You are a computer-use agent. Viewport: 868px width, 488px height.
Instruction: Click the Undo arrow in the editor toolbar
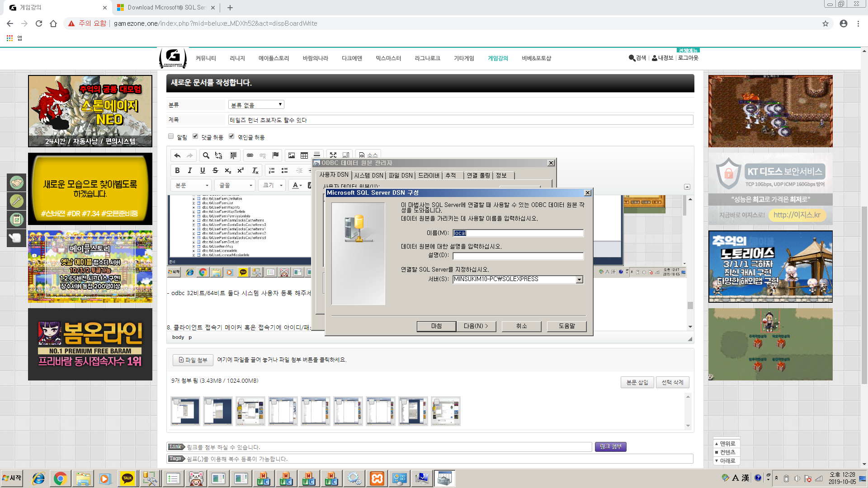click(x=177, y=155)
